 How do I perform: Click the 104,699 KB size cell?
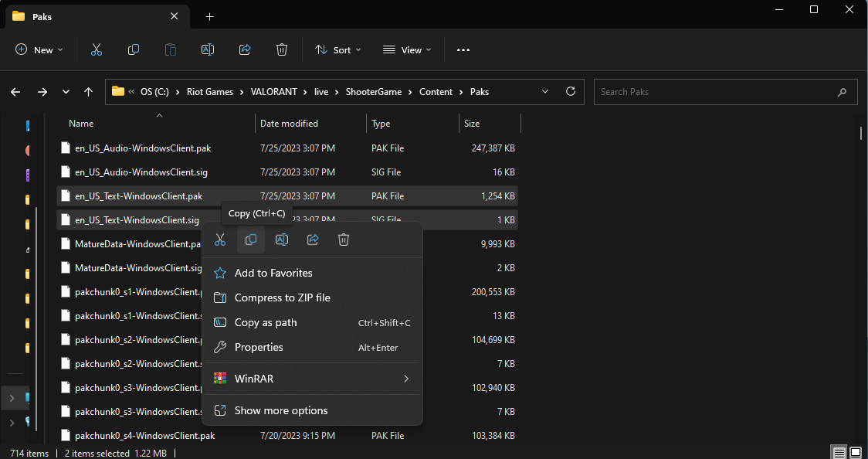click(x=493, y=339)
